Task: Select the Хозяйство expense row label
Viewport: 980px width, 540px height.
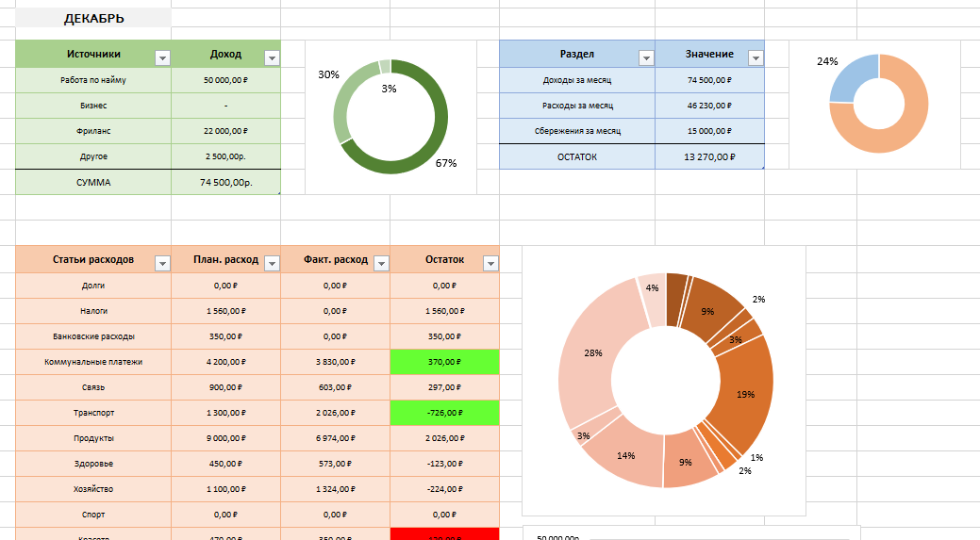Action: pyautogui.click(x=93, y=489)
